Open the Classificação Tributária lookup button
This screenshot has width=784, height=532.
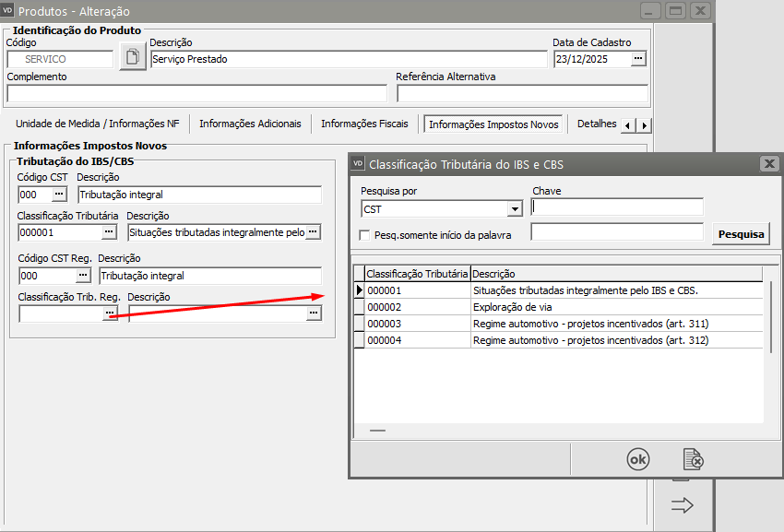click(x=110, y=232)
